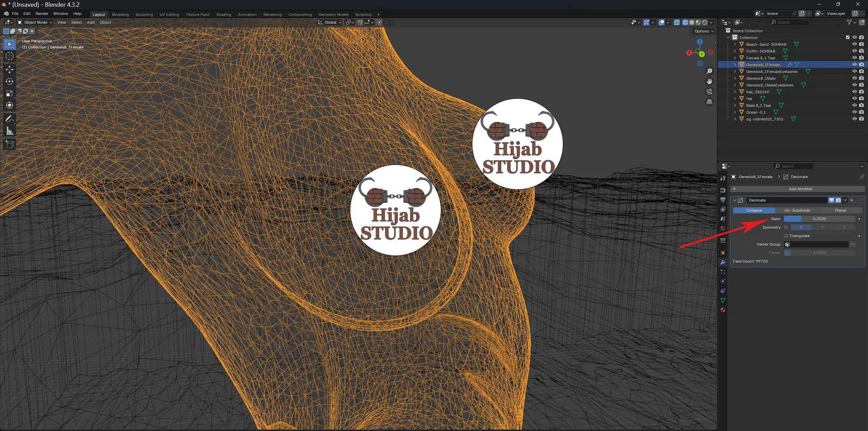Click the Add Modifier button

pyautogui.click(x=797, y=189)
